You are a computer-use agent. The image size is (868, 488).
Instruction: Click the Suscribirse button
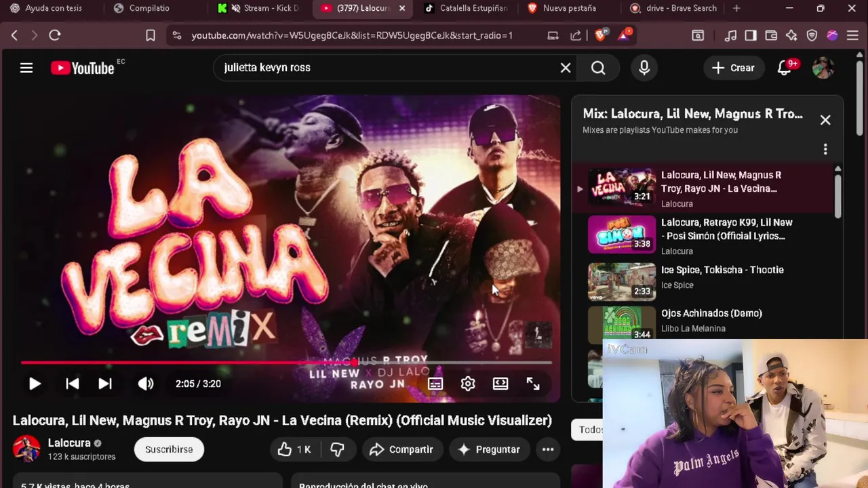169,449
